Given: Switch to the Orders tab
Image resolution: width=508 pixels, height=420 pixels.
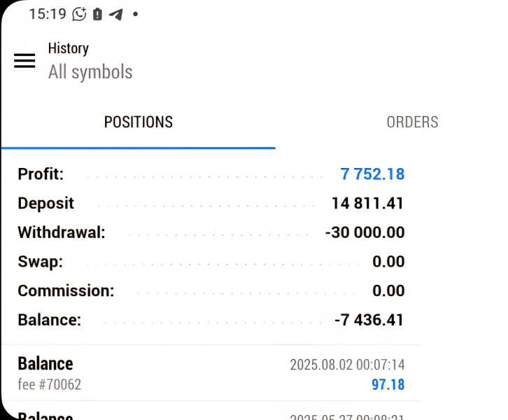Looking at the screenshot, I should click(x=412, y=122).
